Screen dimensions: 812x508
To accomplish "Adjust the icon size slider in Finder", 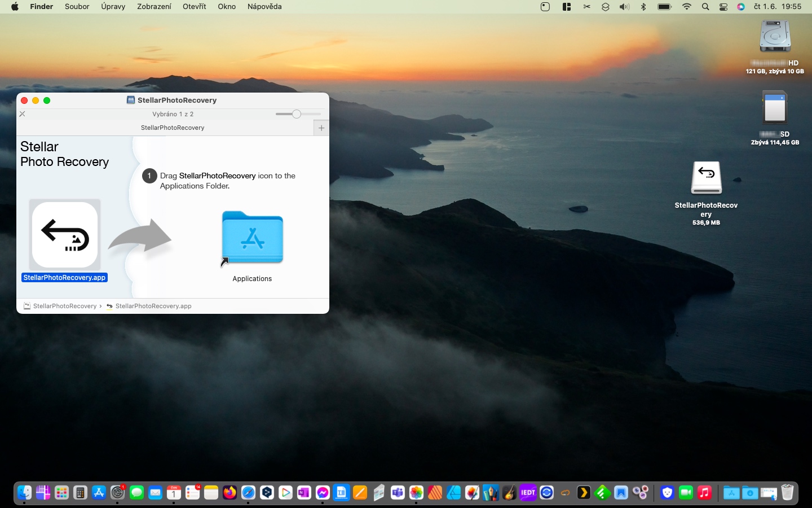I will tap(297, 114).
